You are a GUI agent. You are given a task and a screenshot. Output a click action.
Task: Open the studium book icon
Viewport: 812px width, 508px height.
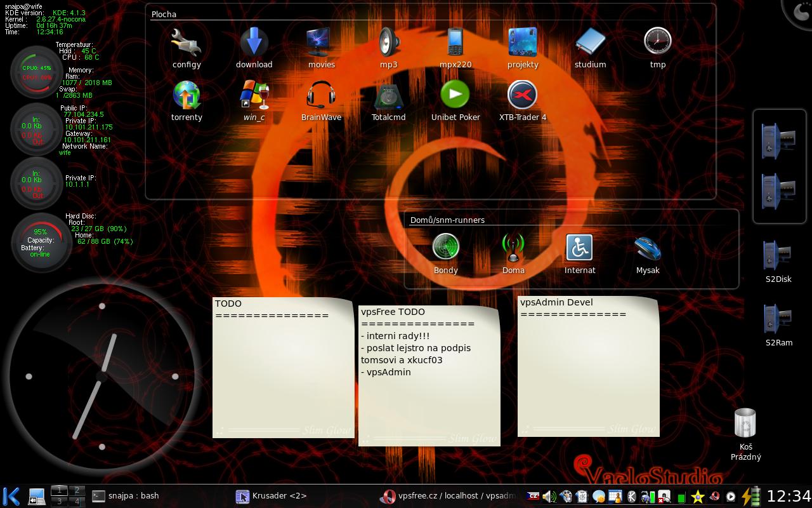(590, 42)
